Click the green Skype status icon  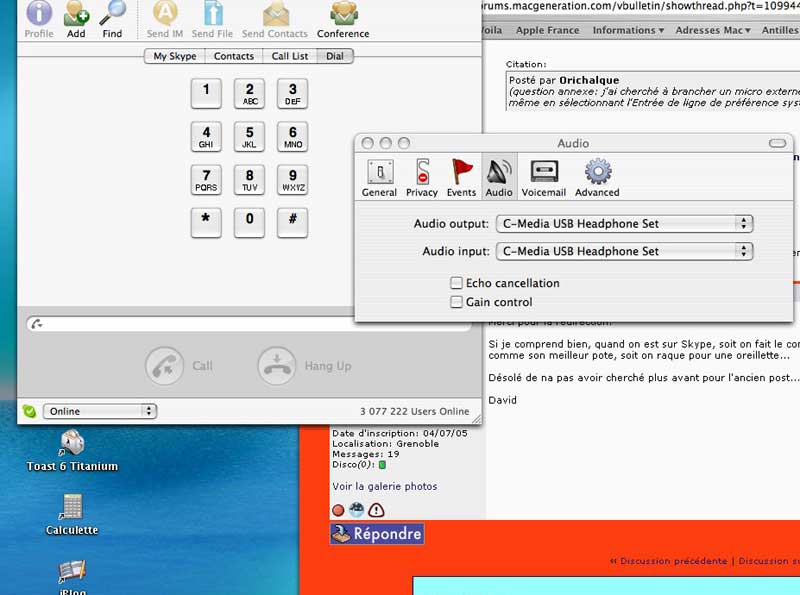30,411
